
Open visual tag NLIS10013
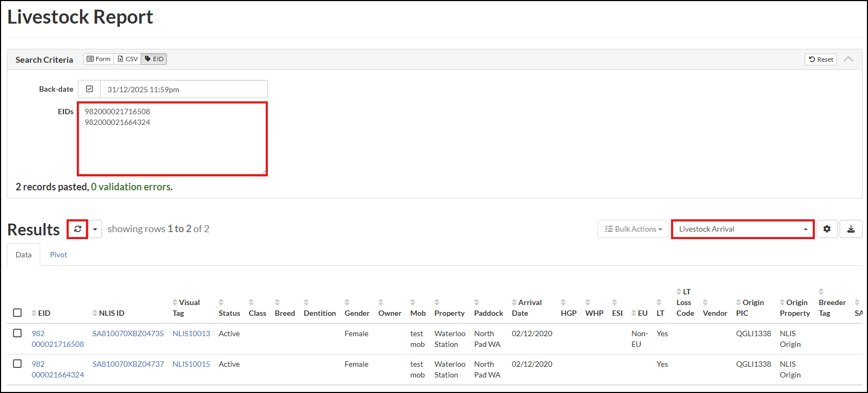pyautogui.click(x=191, y=333)
